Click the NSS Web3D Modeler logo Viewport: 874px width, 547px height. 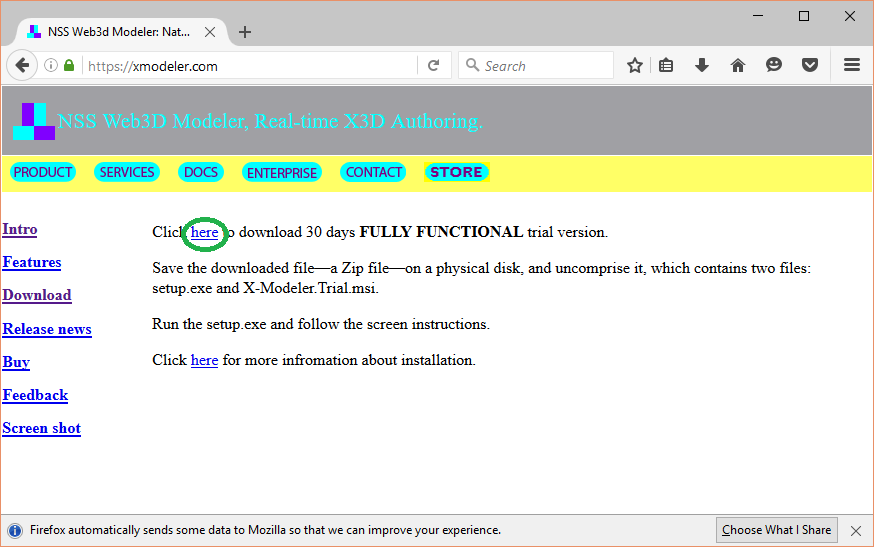[x=34, y=121]
